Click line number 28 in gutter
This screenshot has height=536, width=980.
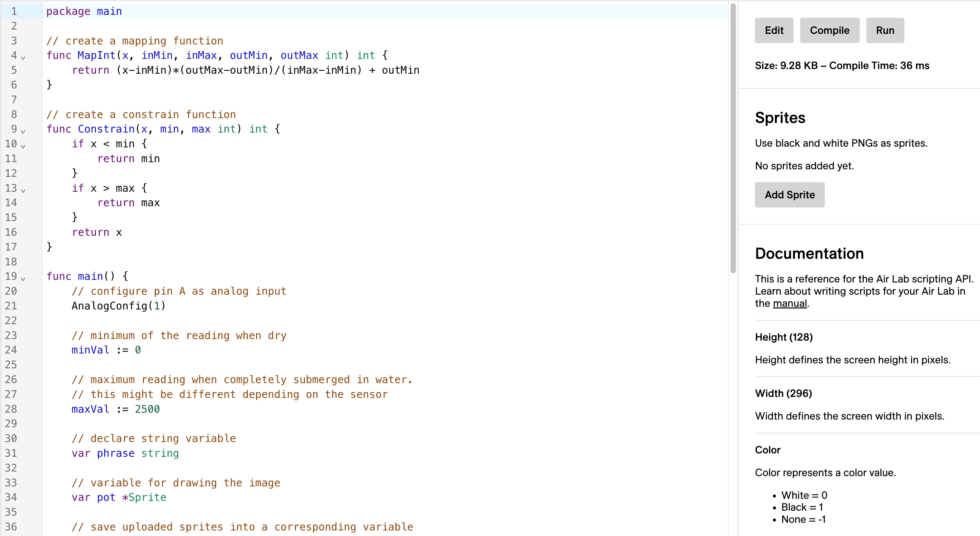(x=11, y=409)
